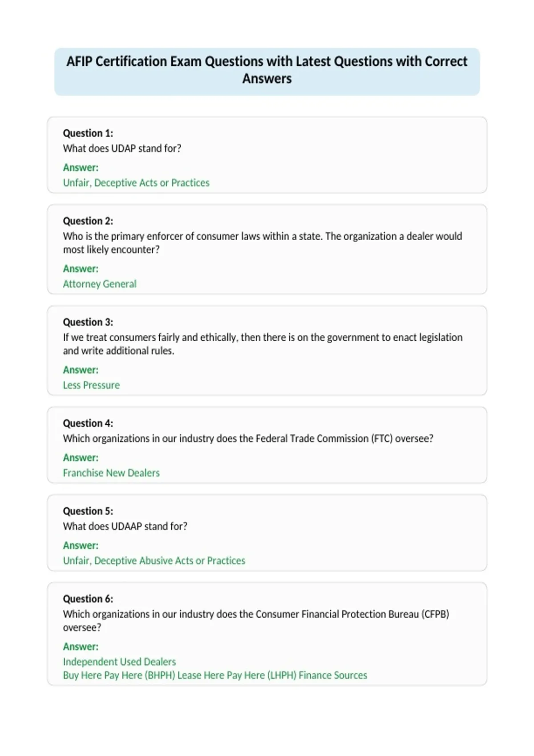The image size is (534, 756).
Task: Click the 'Attorney General' answer text
Action: click(x=100, y=284)
